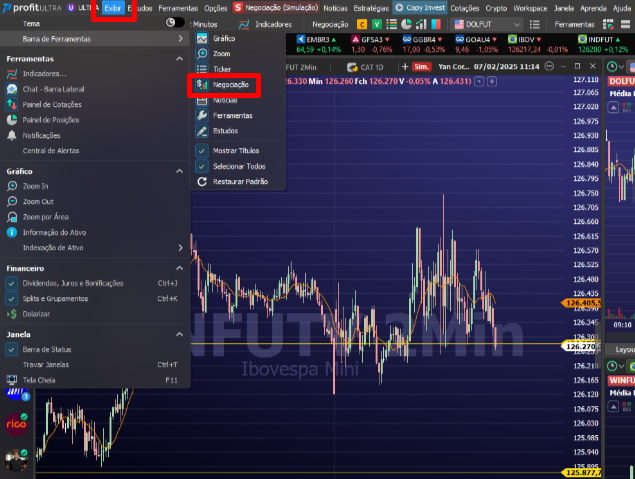The image size is (635, 479).
Task: Click the Copy Invest button
Action: tap(420, 8)
